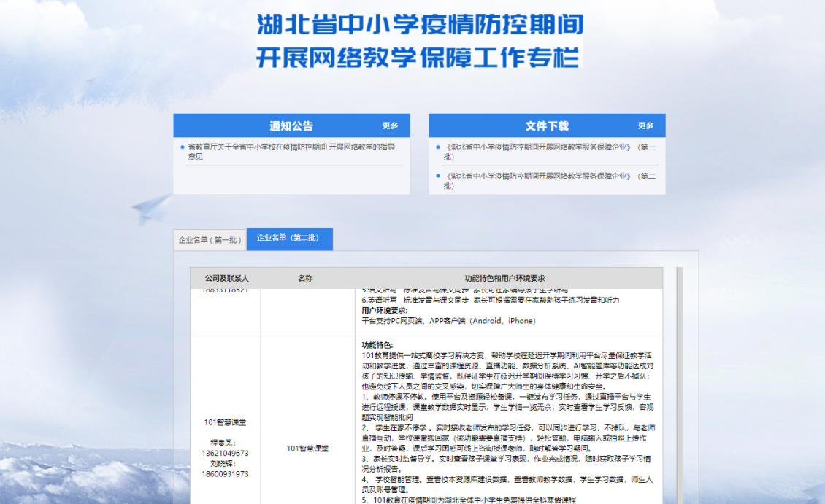The width and height of the screenshot is (825, 504).
Task: Open 更多 in the 文件下载 panel
Action: click(646, 125)
